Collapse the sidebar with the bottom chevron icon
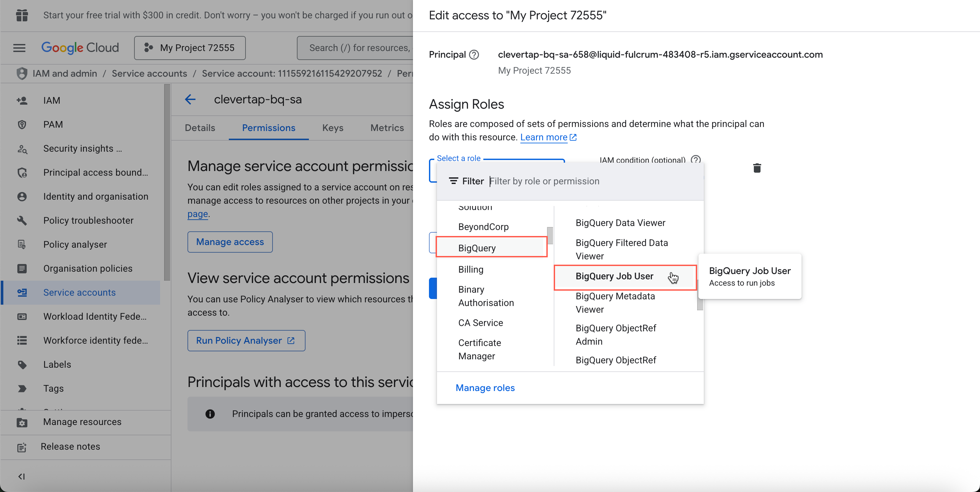The height and width of the screenshot is (492, 980). click(21, 476)
